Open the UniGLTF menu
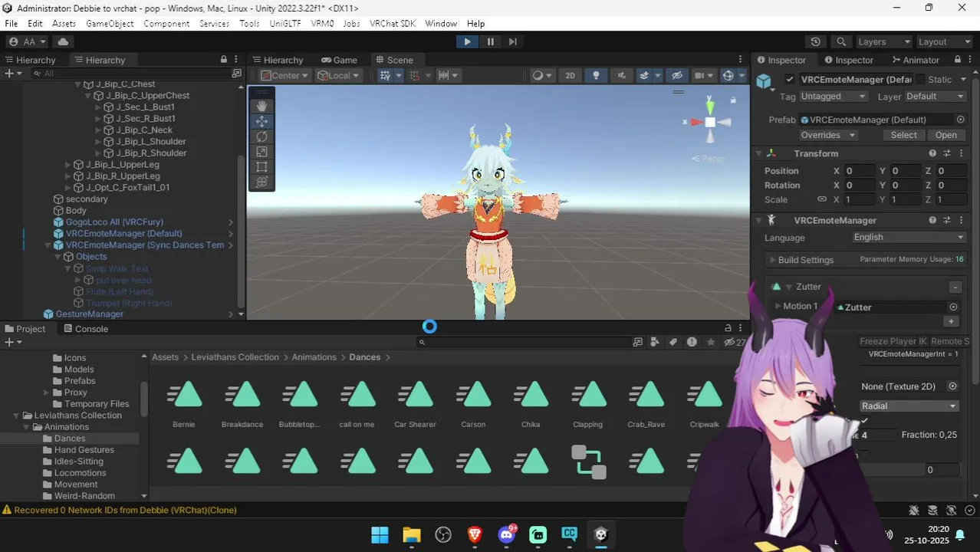The image size is (980, 552). (x=285, y=24)
